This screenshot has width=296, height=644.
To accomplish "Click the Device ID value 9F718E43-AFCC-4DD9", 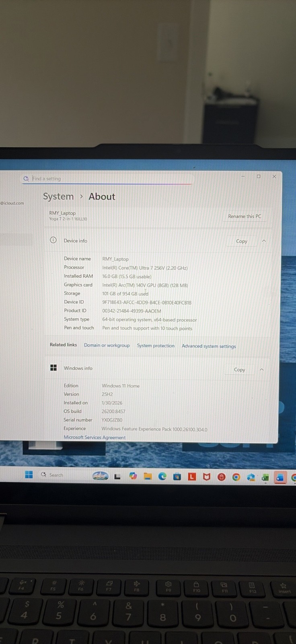I will coord(147,302).
